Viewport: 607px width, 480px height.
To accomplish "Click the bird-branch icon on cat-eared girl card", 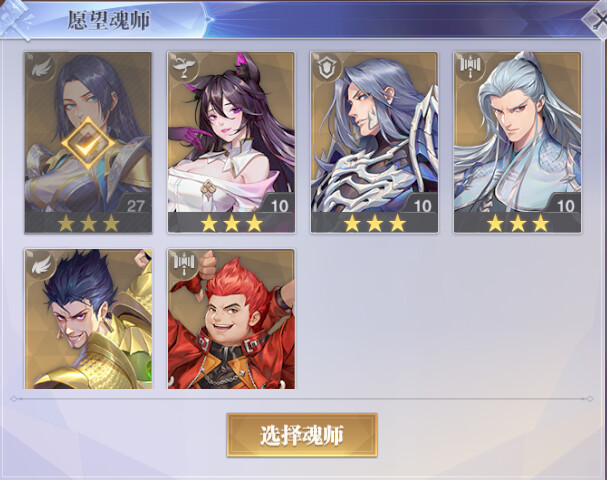I will click(184, 68).
